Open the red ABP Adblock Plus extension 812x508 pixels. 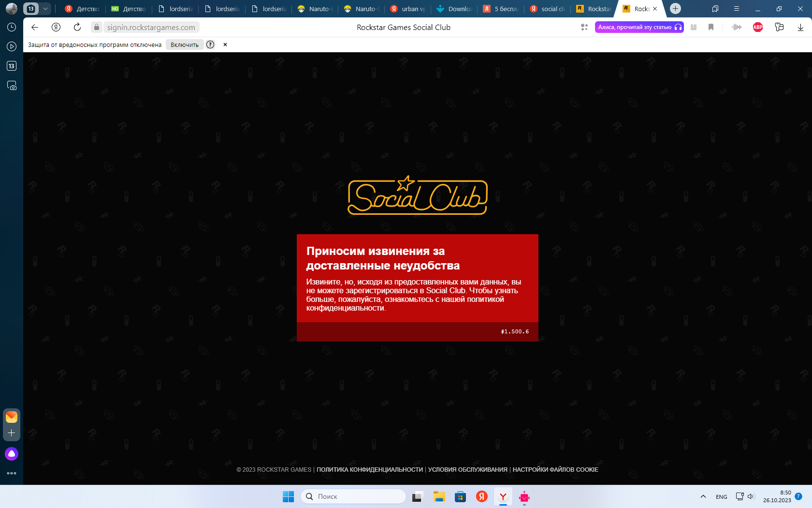point(758,27)
